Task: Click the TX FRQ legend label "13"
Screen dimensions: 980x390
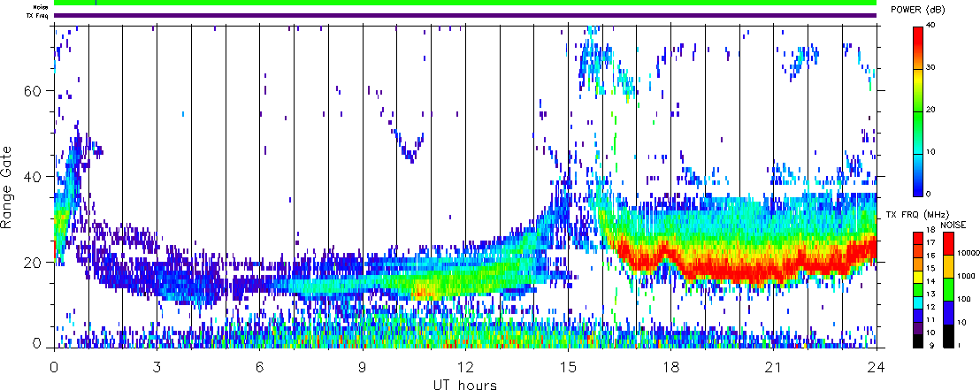Action: pos(930,294)
